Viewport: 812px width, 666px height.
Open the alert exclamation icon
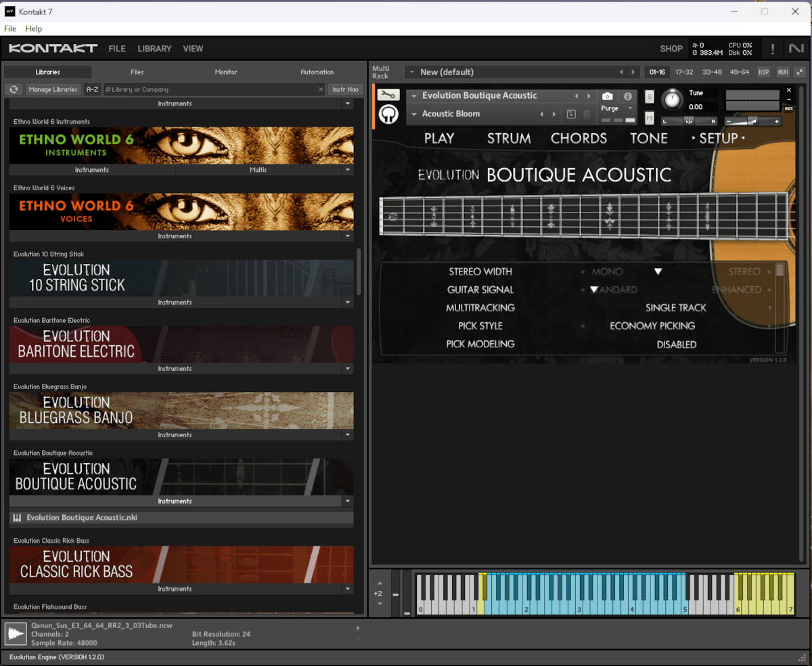tap(773, 49)
